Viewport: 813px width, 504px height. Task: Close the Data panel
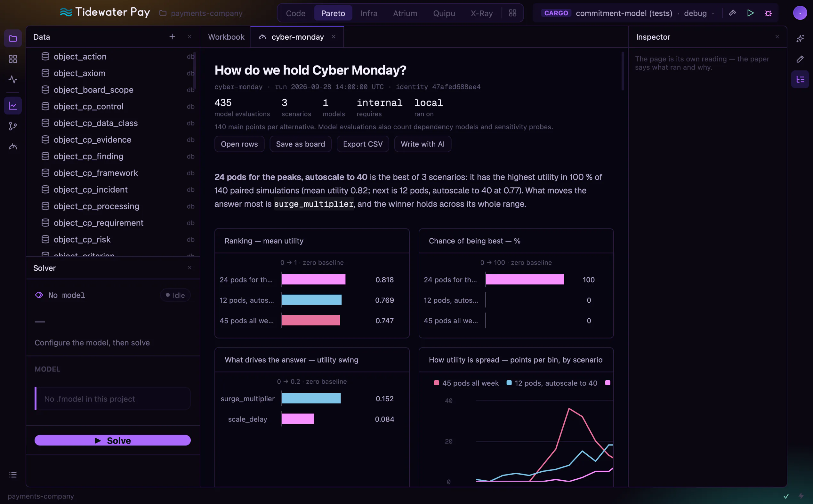coord(189,37)
